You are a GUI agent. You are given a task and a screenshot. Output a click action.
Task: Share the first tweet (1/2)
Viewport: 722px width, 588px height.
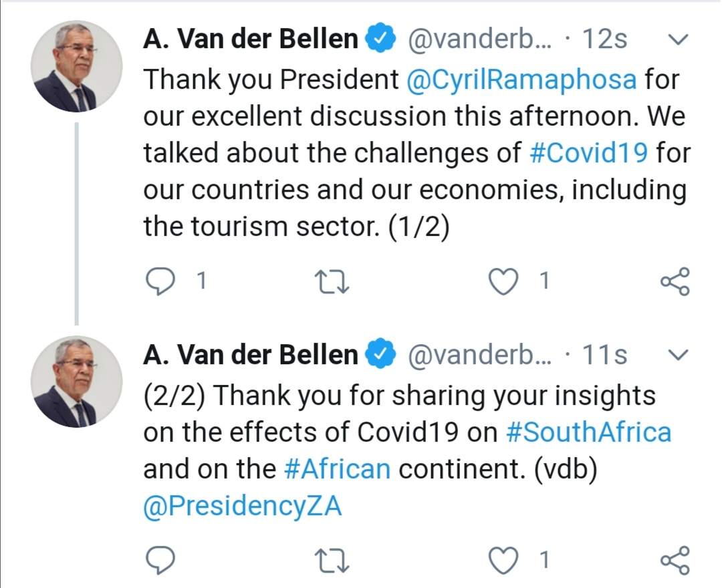(x=675, y=281)
